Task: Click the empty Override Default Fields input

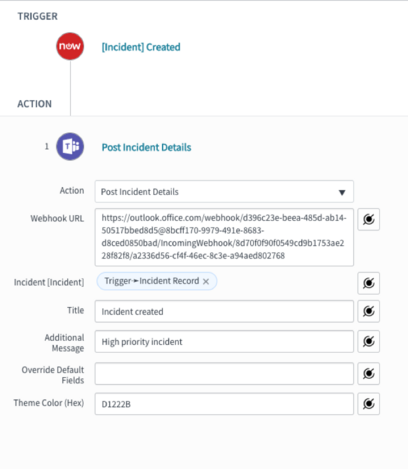Action: pyautogui.click(x=224, y=373)
